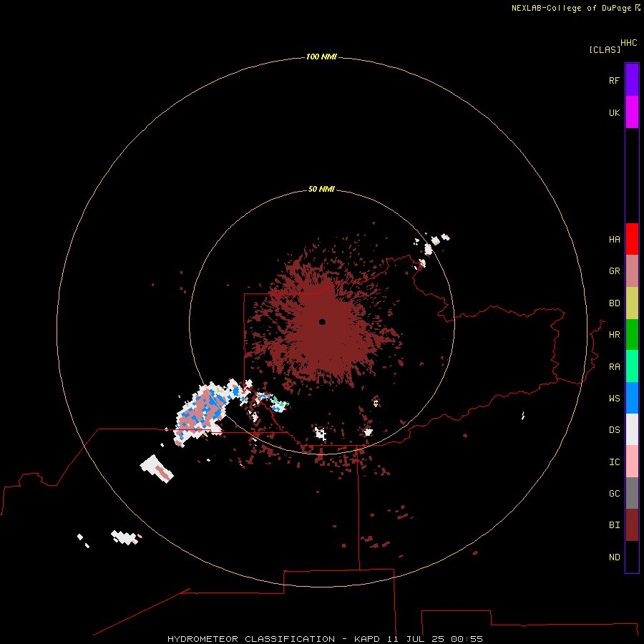Click the HA red legend swatch
The image size is (644, 644).
pyautogui.click(x=632, y=239)
